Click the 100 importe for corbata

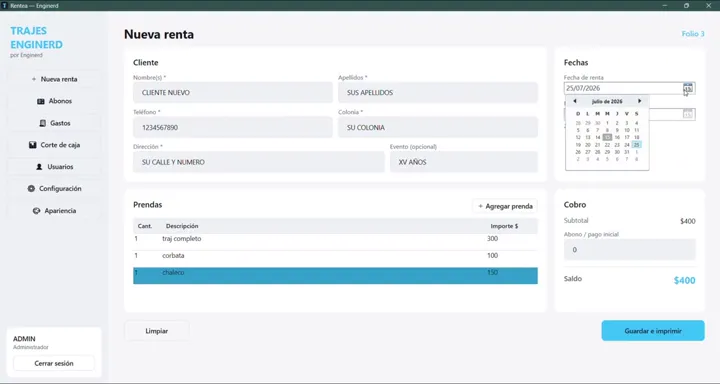(x=492, y=256)
